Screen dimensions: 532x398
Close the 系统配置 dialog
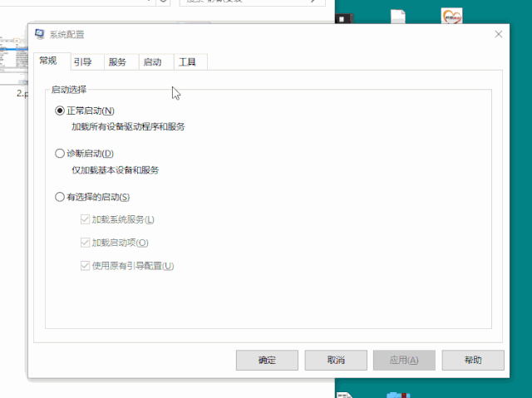point(499,34)
